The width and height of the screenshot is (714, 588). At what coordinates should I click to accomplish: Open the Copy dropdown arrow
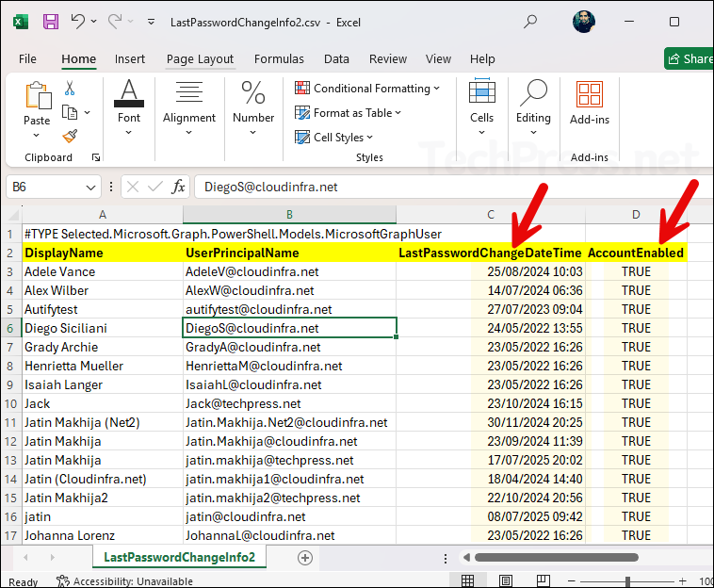tap(87, 112)
